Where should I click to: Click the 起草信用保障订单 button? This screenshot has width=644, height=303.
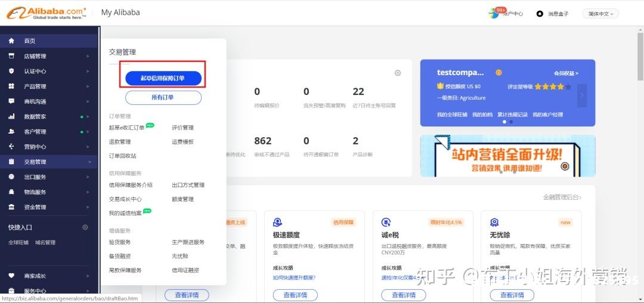(163, 78)
